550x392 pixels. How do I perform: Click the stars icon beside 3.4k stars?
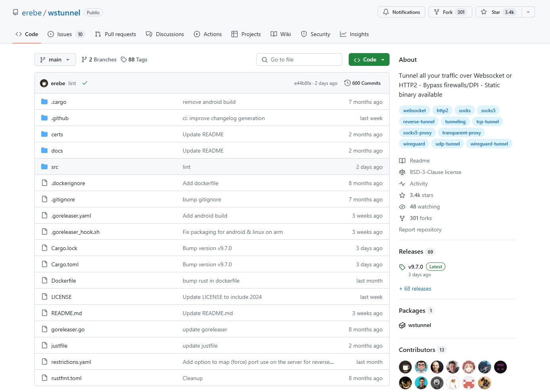(x=402, y=195)
